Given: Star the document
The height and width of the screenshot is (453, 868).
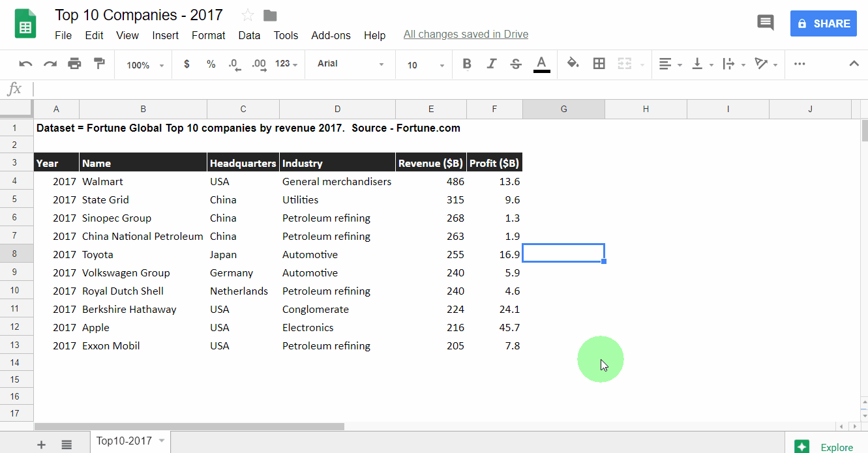Looking at the screenshot, I should pyautogui.click(x=248, y=15).
